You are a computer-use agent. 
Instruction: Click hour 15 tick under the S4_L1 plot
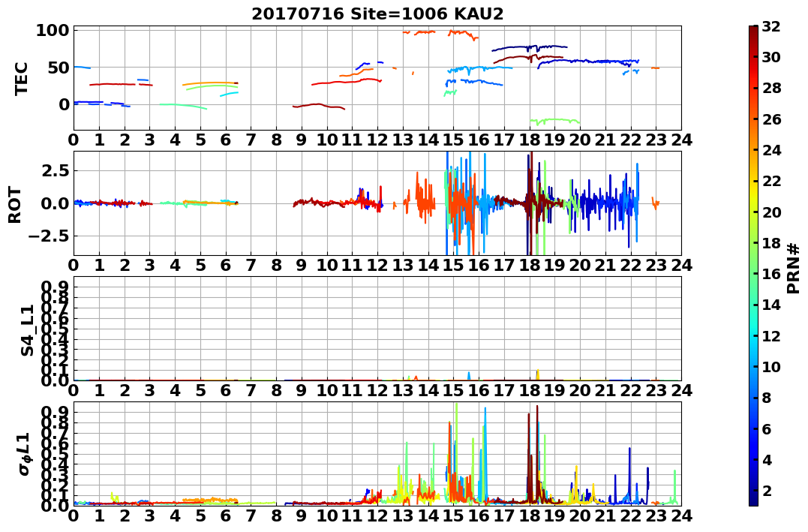click(x=453, y=390)
